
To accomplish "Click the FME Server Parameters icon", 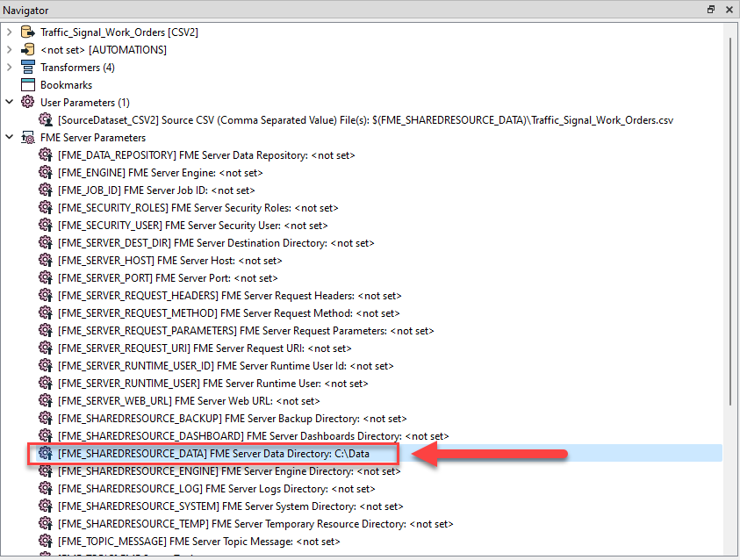I will point(28,138).
